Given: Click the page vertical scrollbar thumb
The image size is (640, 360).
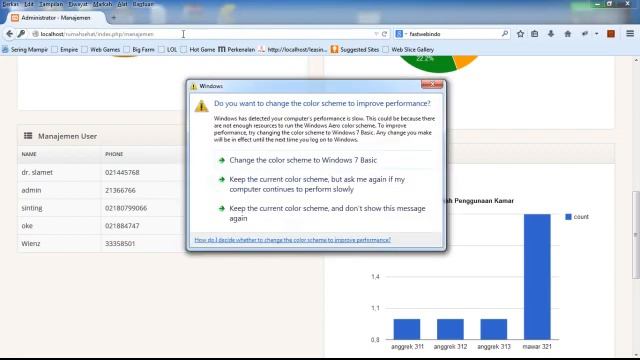Looking at the screenshot, I should coord(636,235).
